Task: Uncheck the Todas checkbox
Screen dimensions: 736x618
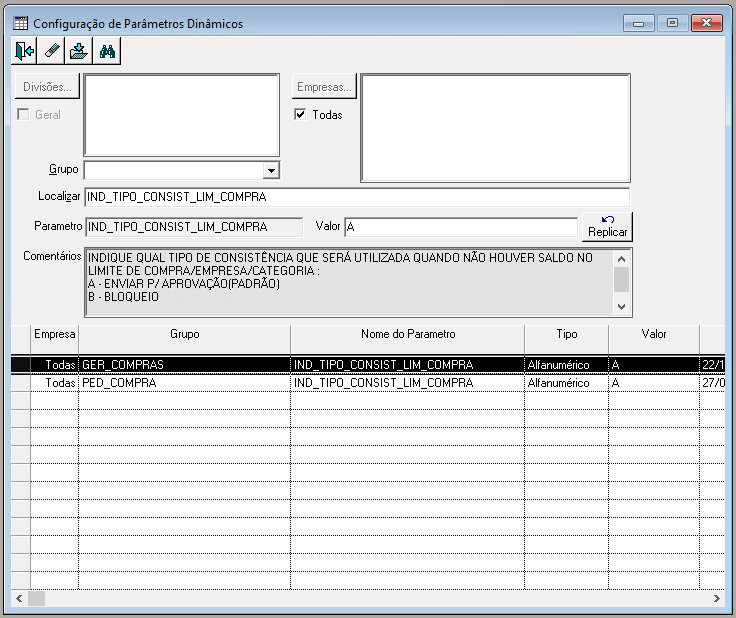Action: 300,114
